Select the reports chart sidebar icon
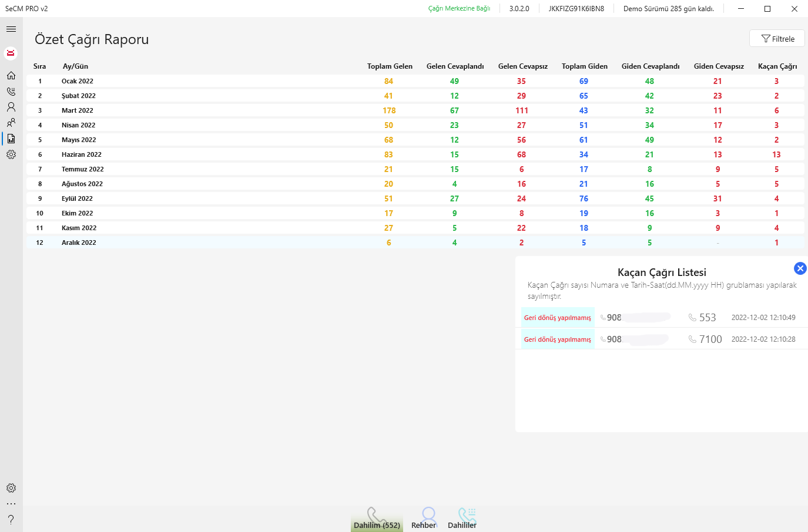The width and height of the screenshot is (808, 532). (11, 139)
